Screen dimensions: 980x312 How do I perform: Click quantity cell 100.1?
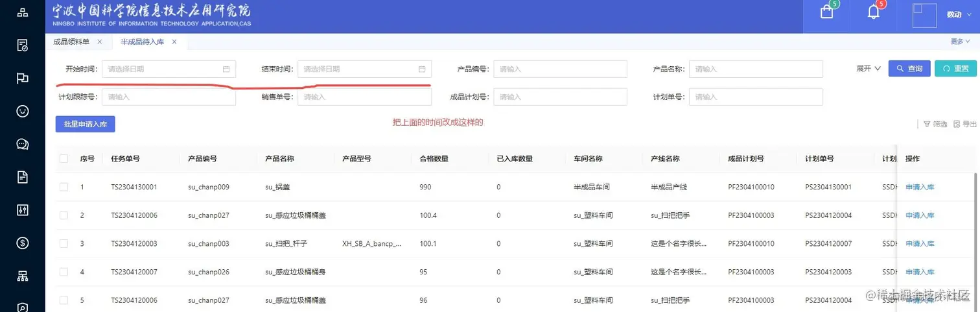(428, 243)
